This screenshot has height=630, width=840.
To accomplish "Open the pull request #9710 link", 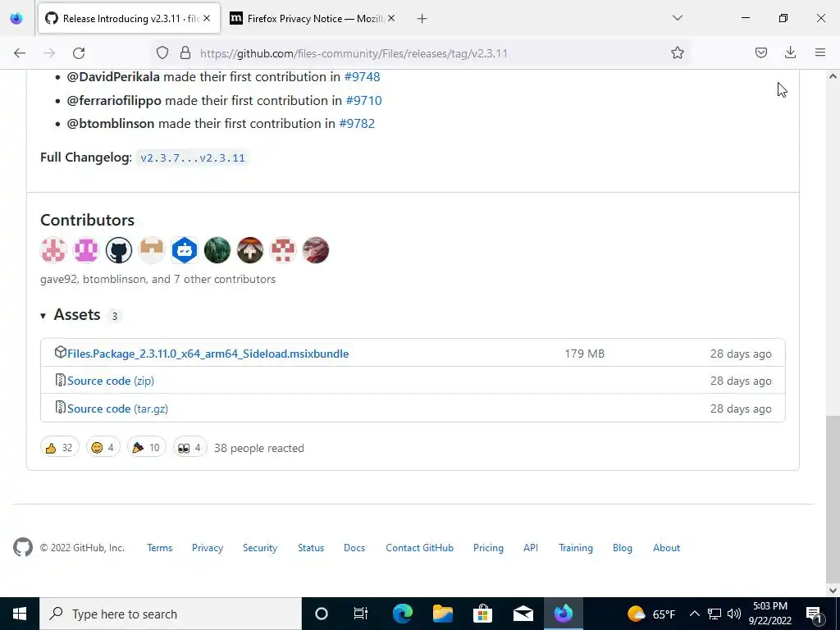I will coord(363,100).
